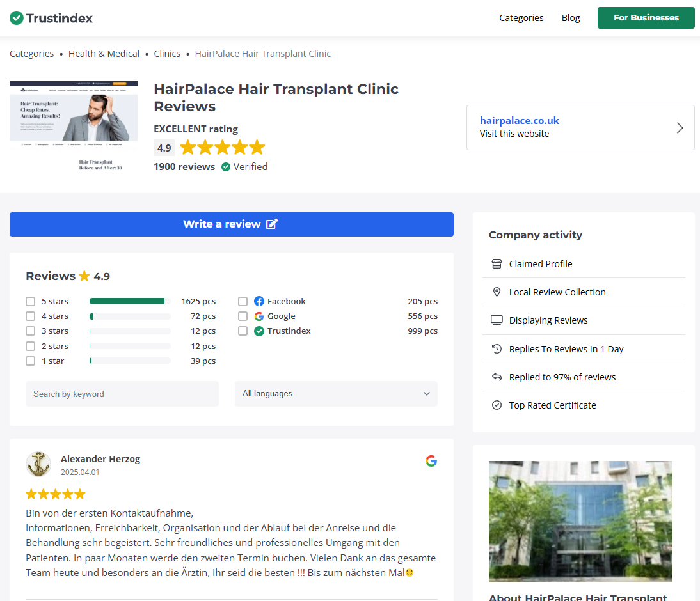700x601 pixels.
Task: Follow the hairpalace.co.uk website link
Action: 519,120
